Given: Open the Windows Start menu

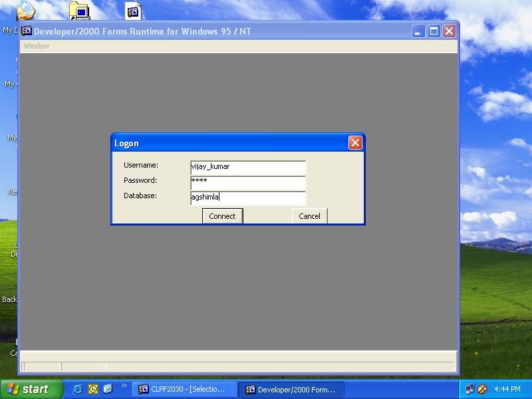Looking at the screenshot, I should tap(31, 389).
